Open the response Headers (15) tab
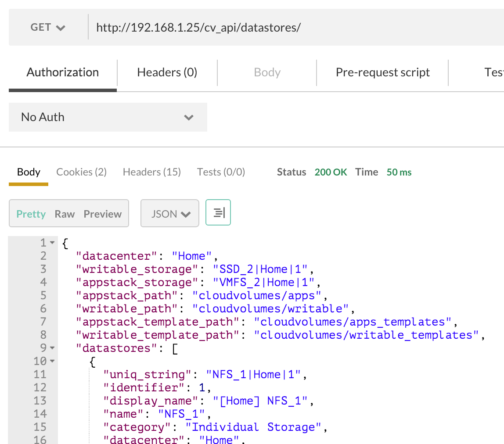The width and height of the screenshot is (504, 444). click(x=151, y=172)
